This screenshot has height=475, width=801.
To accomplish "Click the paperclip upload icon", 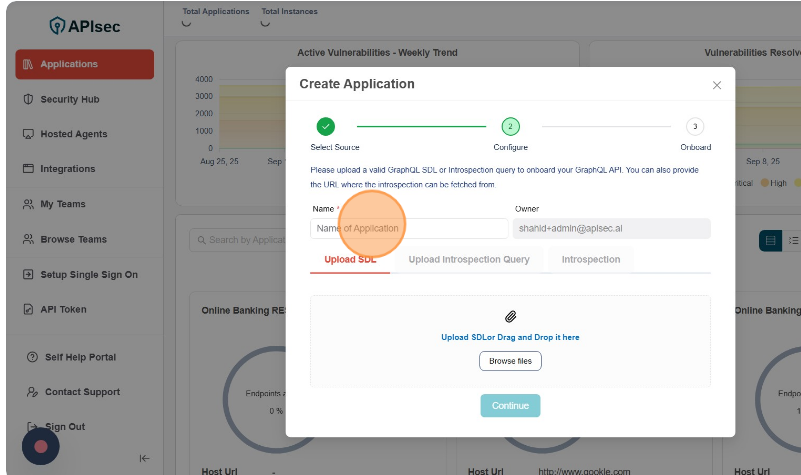I will [510, 316].
